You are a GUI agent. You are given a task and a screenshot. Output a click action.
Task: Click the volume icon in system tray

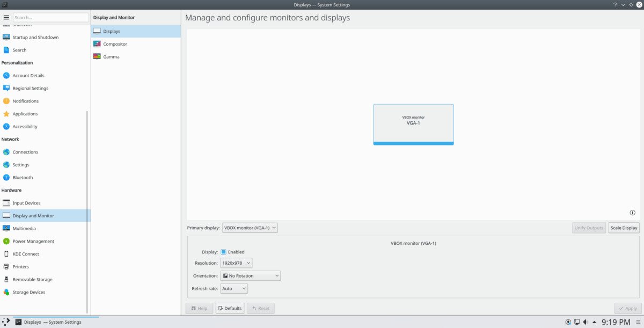pos(585,322)
